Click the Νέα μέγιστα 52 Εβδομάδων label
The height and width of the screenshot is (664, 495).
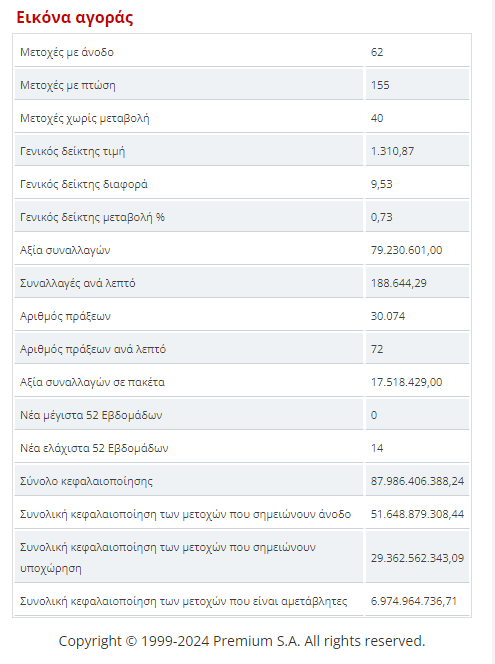coord(91,415)
